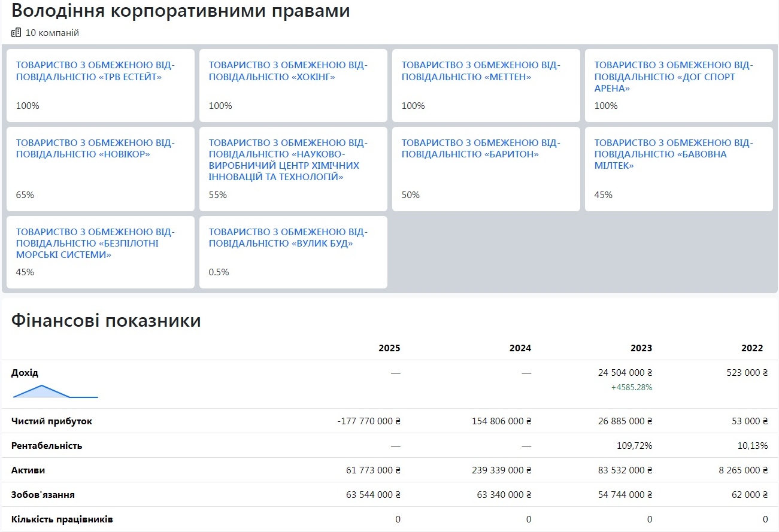The image size is (779, 532).
Task: Click the 109,72% profitability value
Action: [634, 445]
